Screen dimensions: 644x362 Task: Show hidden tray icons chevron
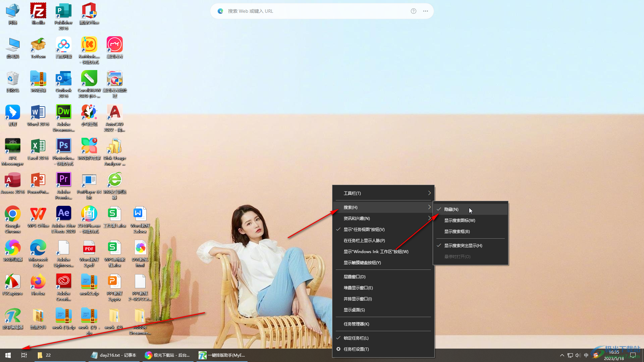click(x=562, y=355)
